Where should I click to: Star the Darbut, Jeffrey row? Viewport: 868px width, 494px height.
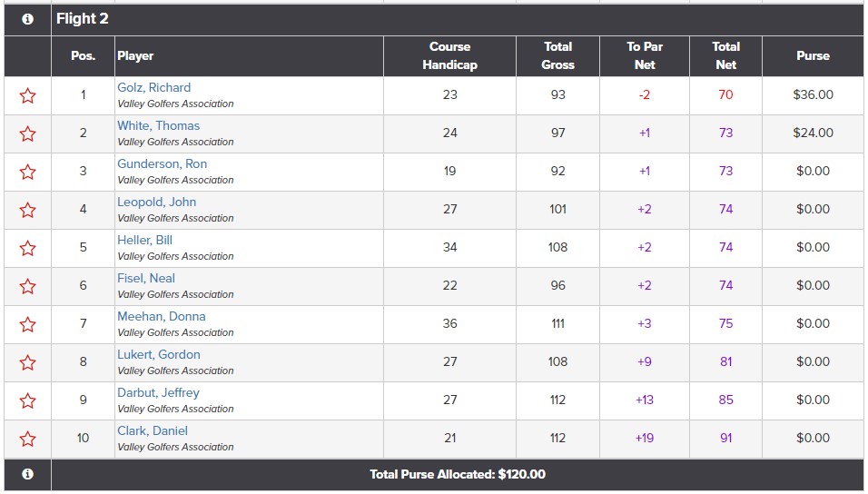click(27, 401)
